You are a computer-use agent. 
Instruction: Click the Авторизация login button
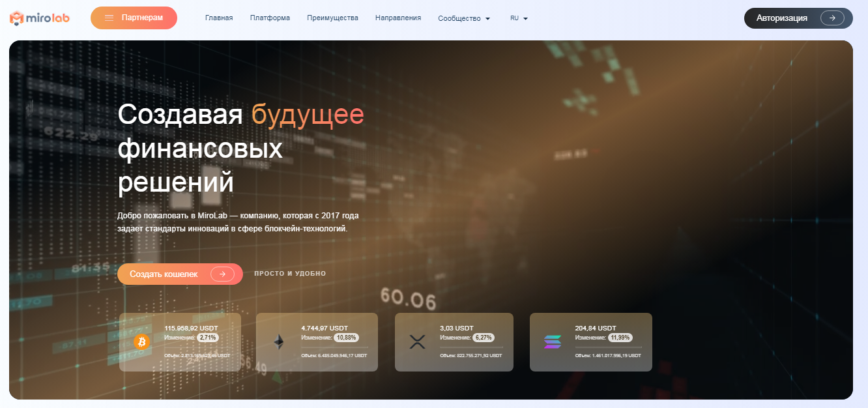point(798,18)
